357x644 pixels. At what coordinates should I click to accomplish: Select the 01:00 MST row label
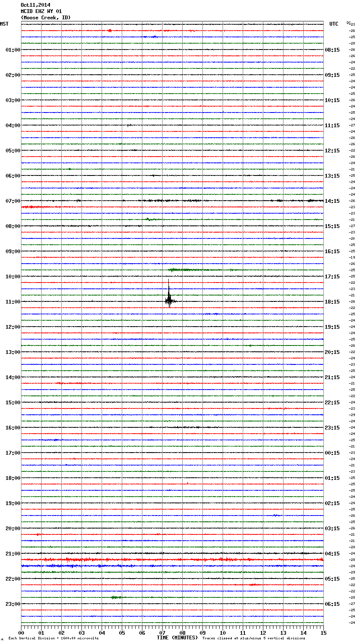(x=13, y=50)
